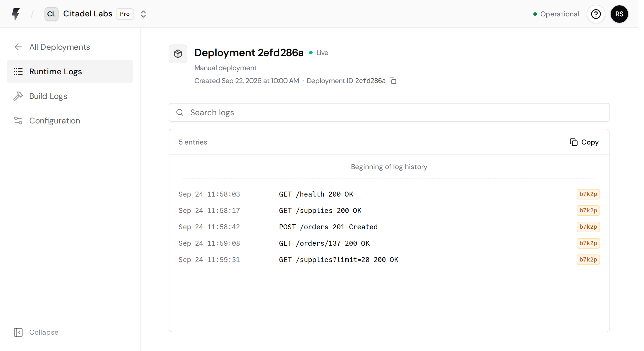Click the Live status label
The image size is (644, 351).
[322, 53]
